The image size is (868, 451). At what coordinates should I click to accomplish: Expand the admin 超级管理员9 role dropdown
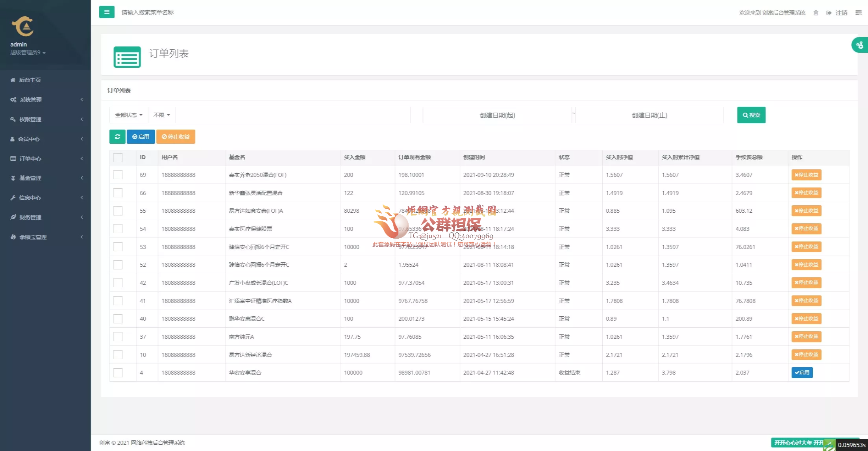(x=28, y=53)
